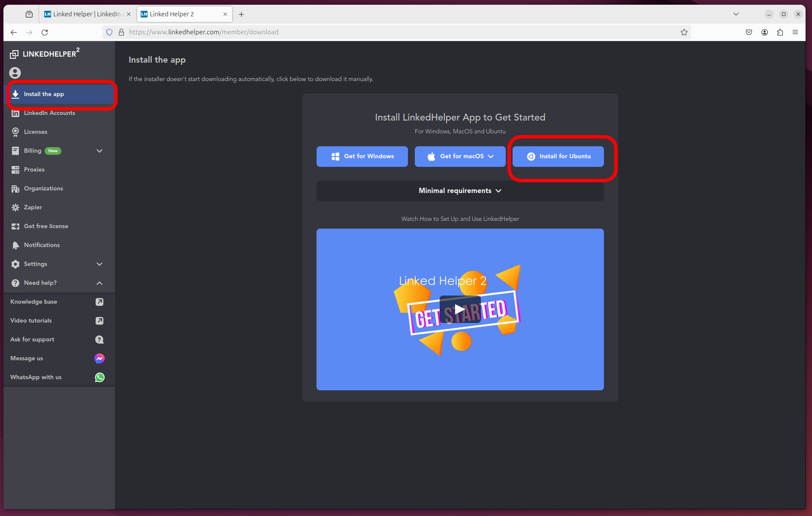This screenshot has height=516, width=812.
Task: Click the Message us text
Action: 27,359
